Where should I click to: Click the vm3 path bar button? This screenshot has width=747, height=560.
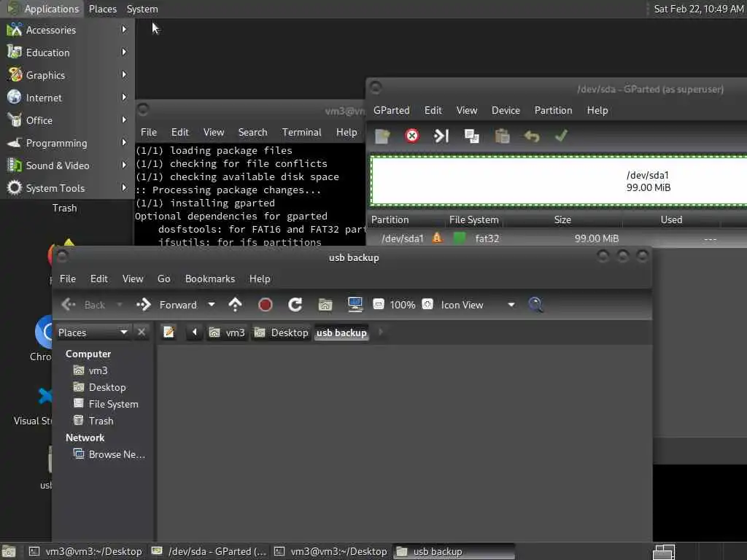pos(228,332)
